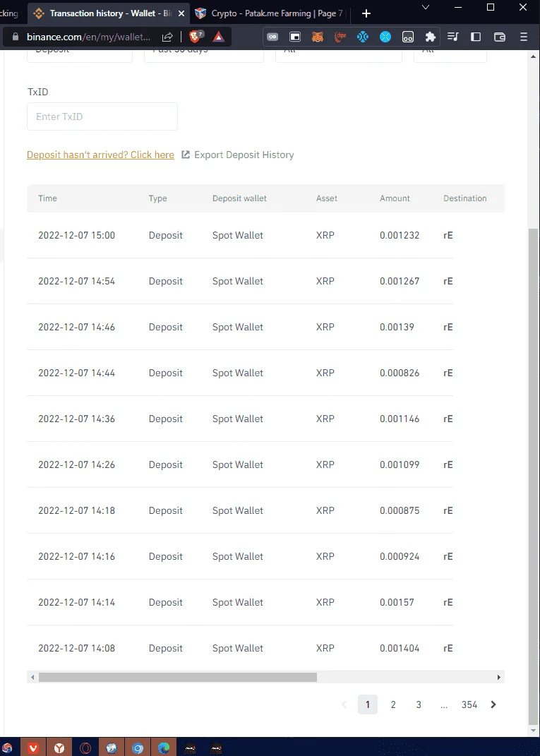Click the share page icon in address bar
This screenshot has width=540, height=756.
167,37
